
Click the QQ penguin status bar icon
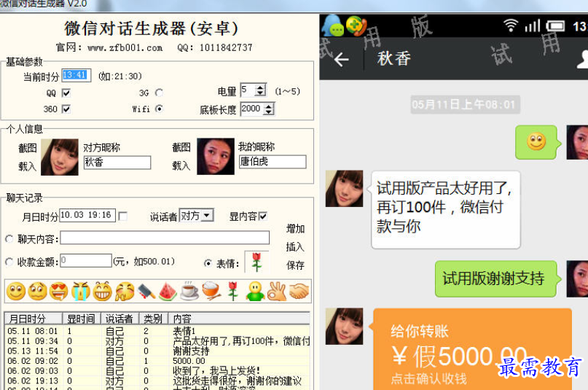click(332, 26)
